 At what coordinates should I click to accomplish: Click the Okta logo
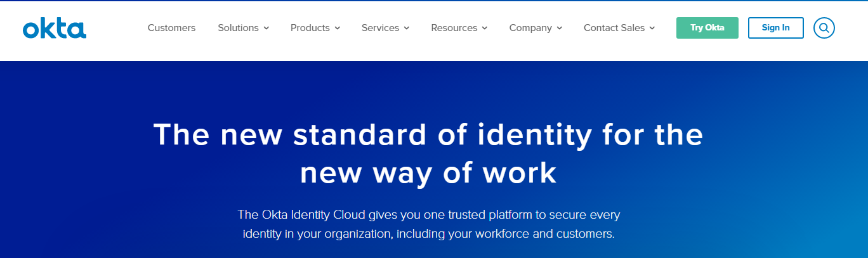coord(55,29)
